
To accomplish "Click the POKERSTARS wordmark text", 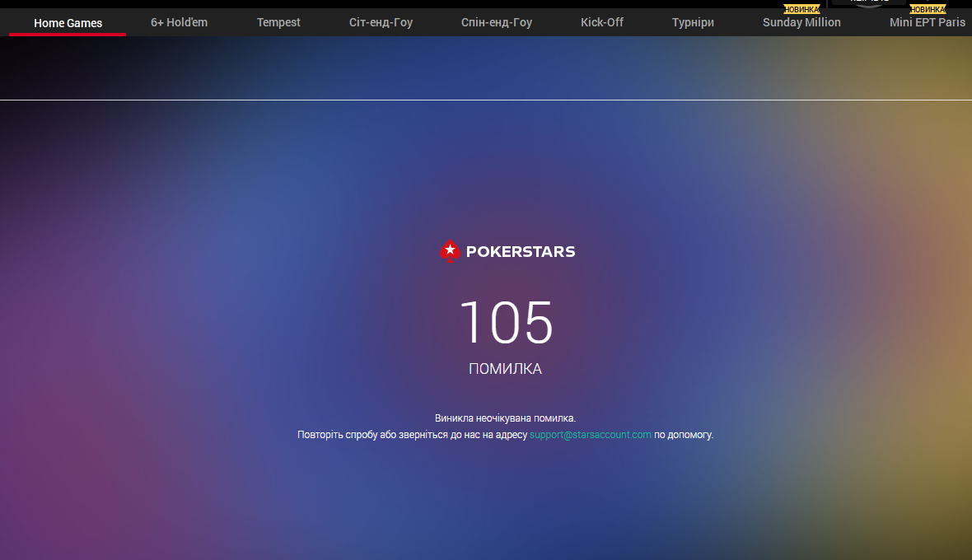I will 521,251.
